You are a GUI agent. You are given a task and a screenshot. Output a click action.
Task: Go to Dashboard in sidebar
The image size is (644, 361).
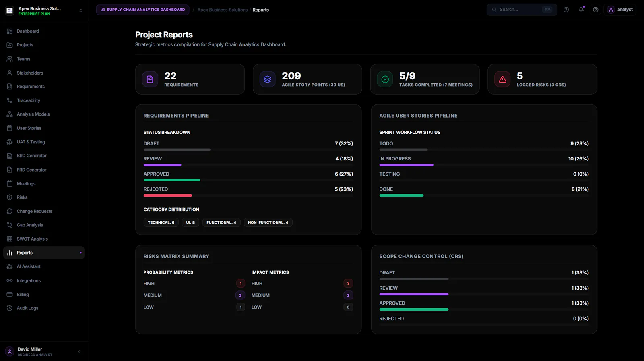[x=44, y=31]
